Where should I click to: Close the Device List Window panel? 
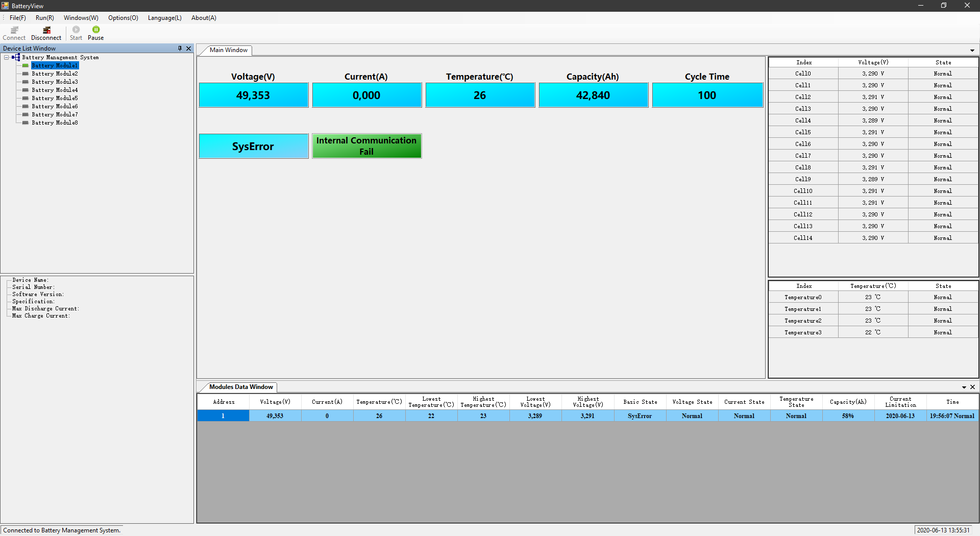(188, 48)
